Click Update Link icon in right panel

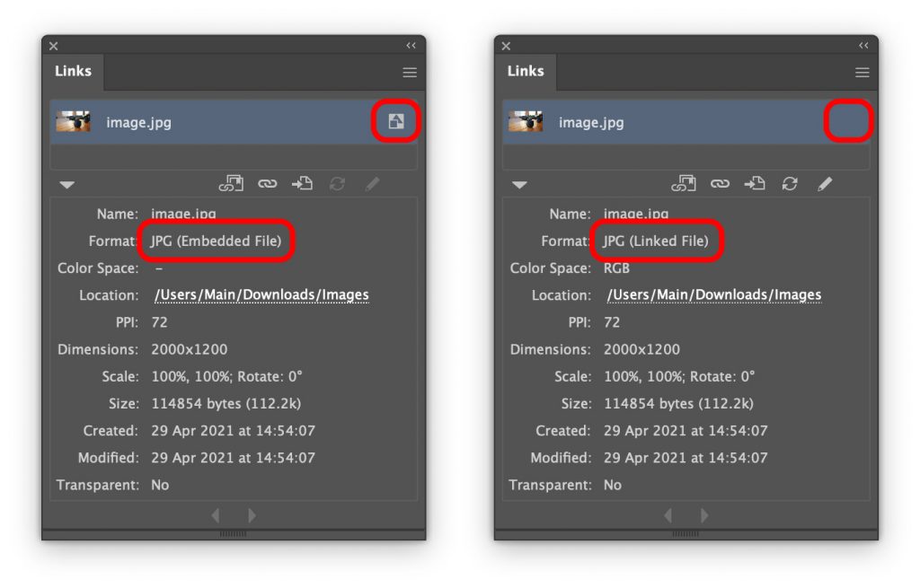point(790,183)
